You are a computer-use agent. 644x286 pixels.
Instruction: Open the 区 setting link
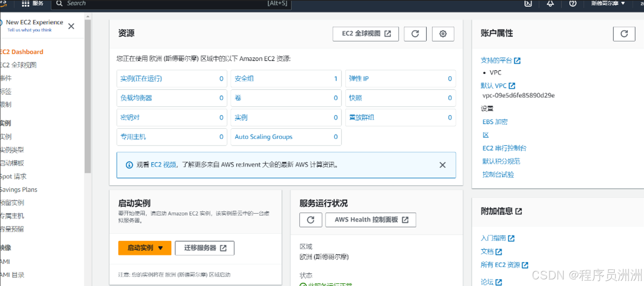point(486,135)
